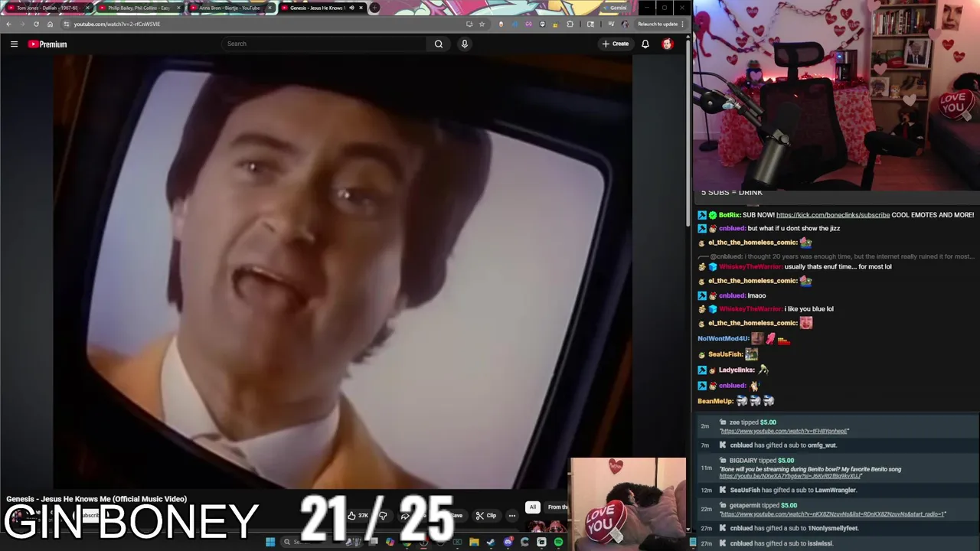Viewport: 980px width, 551px height.
Task: Close the Tom Jones - Delilah tab
Action: (x=88, y=8)
